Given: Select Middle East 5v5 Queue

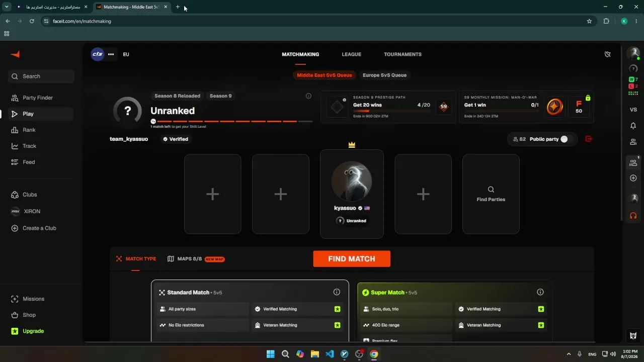Looking at the screenshot, I should point(324,75).
